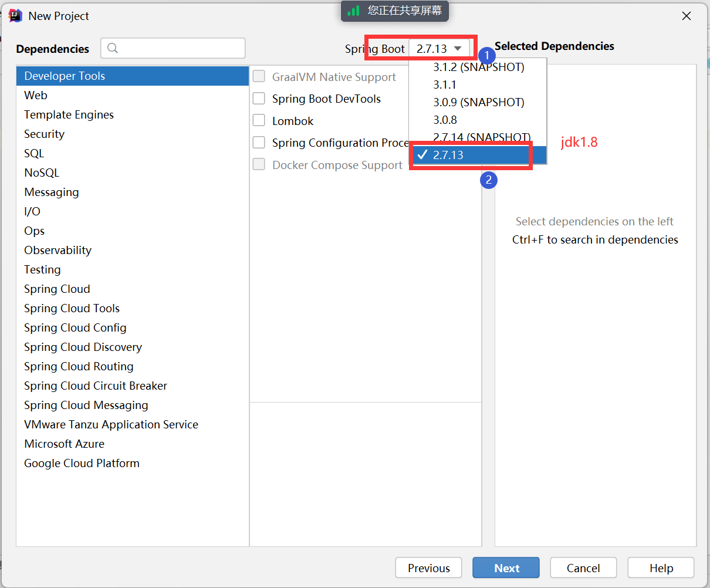Close the New Project dialog
The width and height of the screenshot is (710, 588).
(x=687, y=16)
